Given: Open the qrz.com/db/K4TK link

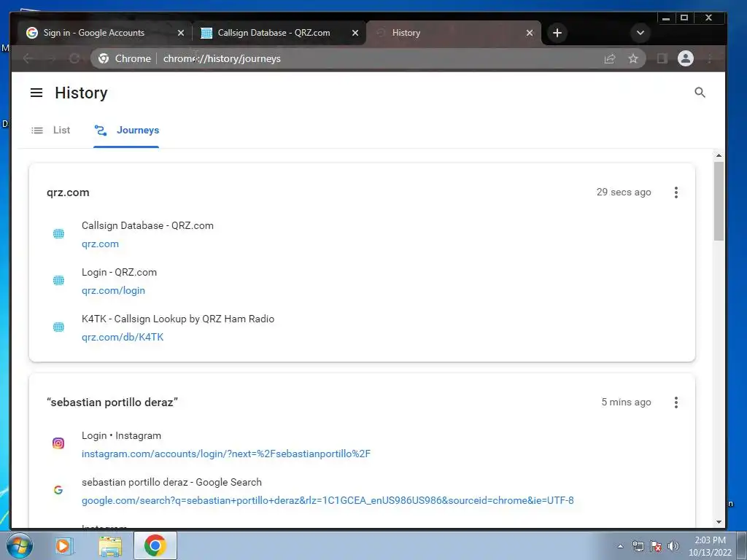Looking at the screenshot, I should pos(123,337).
